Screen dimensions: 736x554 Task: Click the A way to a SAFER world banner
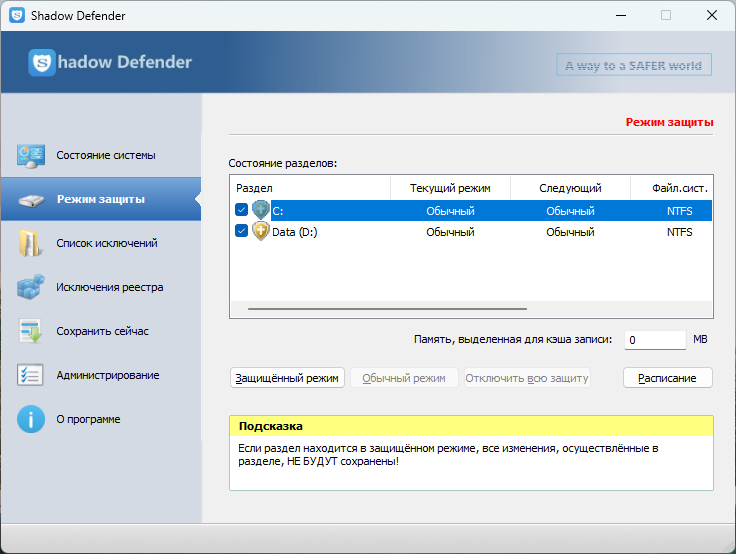click(x=634, y=65)
